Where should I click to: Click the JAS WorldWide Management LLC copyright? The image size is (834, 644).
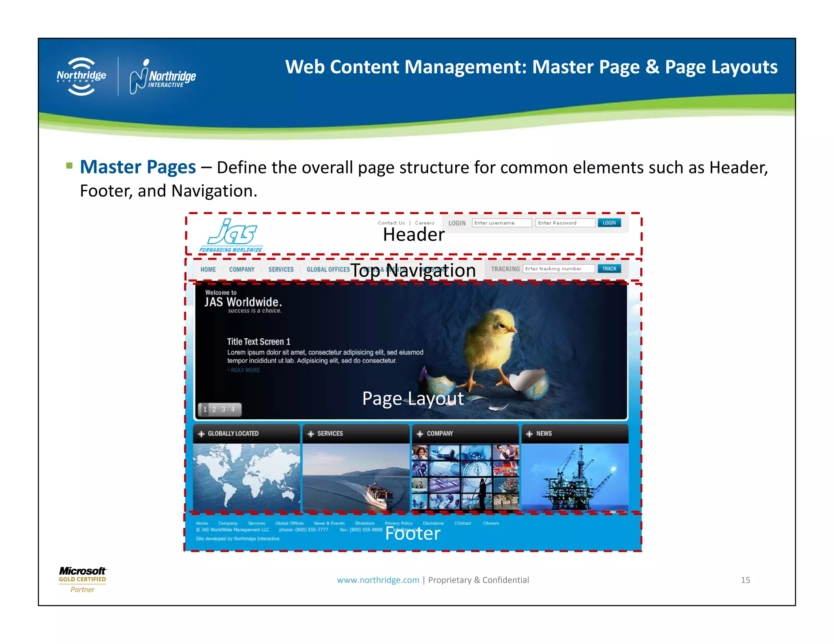coord(232,530)
